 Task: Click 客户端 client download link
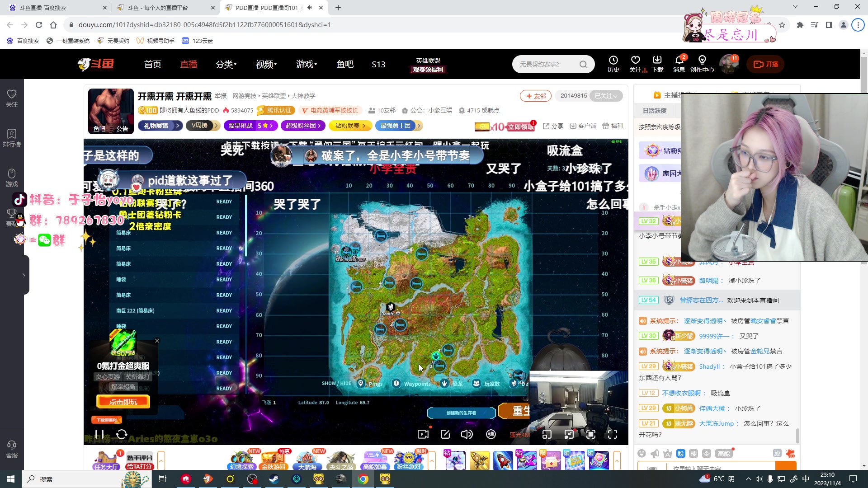click(582, 126)
